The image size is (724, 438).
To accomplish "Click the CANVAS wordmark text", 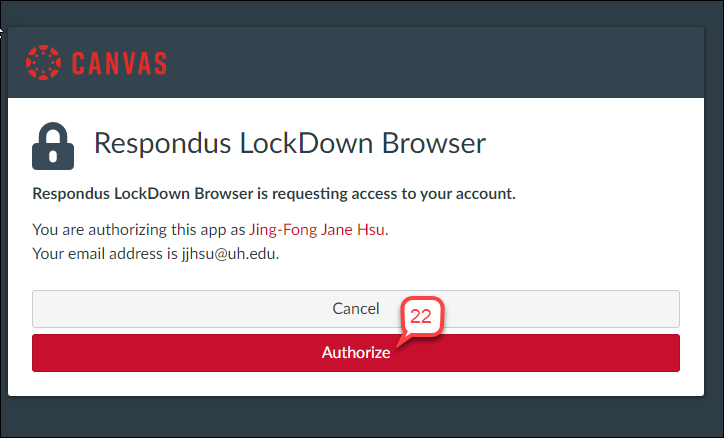I will coord(119,63).
